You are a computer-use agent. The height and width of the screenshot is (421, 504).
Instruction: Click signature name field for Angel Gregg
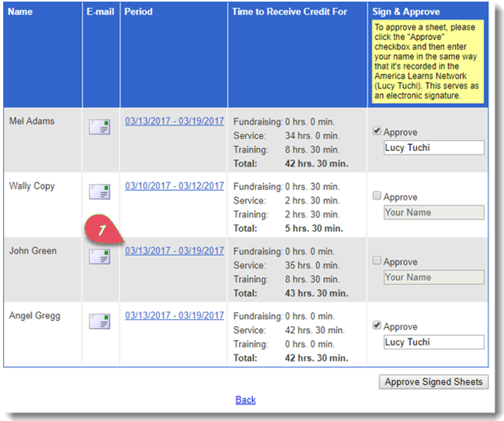434,342
